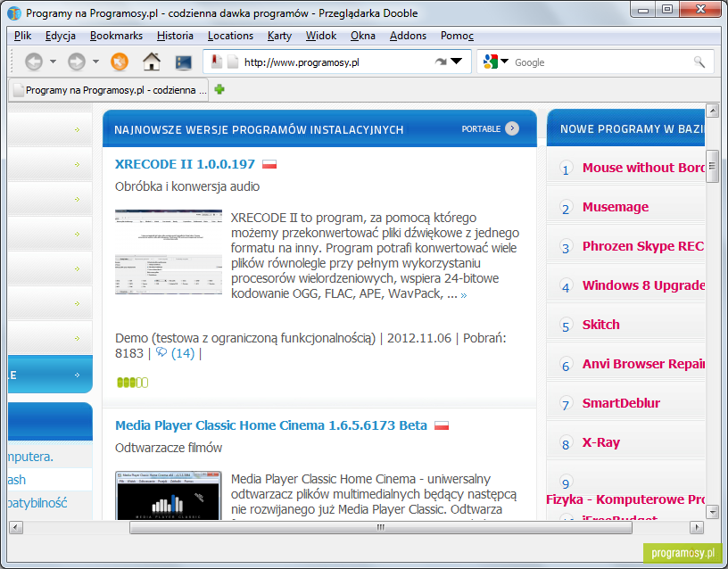
Task: Click the horizontal scrollbar thumb
Action: click(381, 527)
